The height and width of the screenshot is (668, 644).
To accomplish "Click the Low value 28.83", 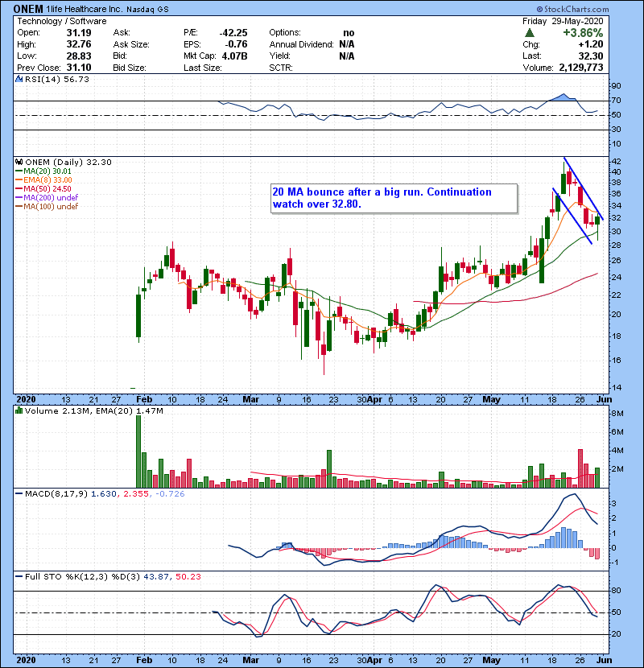I will 79,56.
